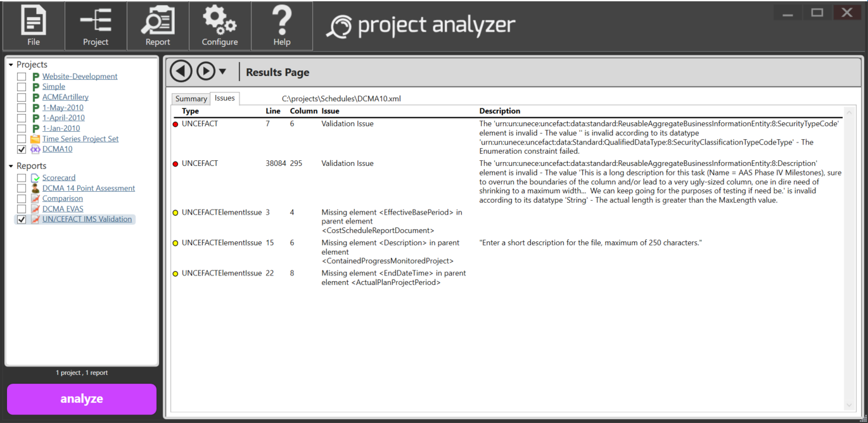Enable the Website-Development project checkbox
The width and height of the screenshot is (868, 423).
(x=22, y=77)
